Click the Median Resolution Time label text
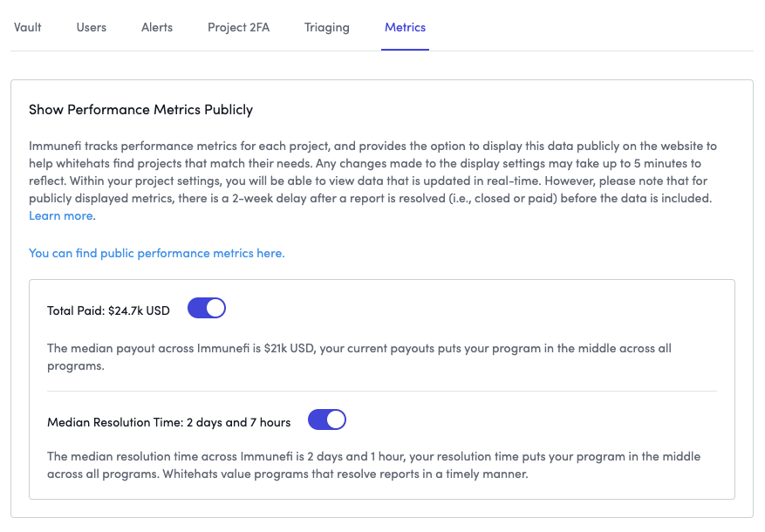This screenshot has width=765, height=532. (x=168, y=422)
